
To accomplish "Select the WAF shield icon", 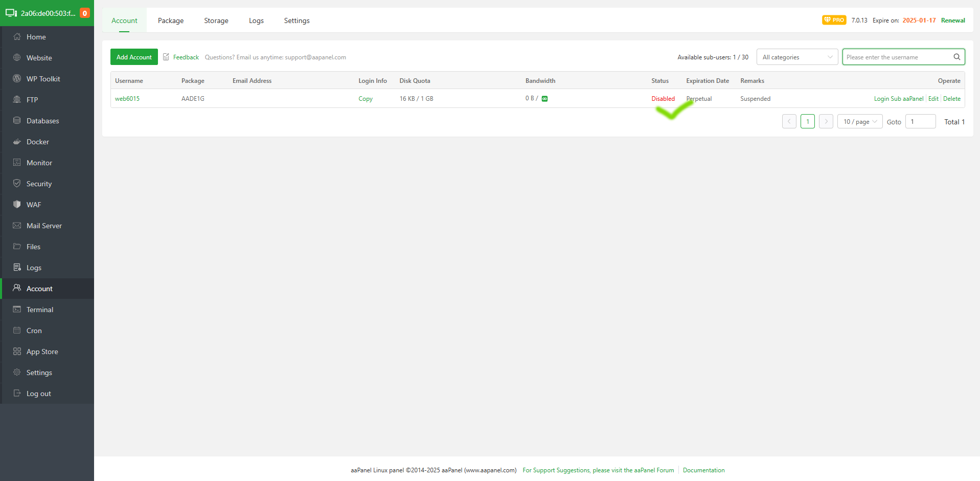I will (17, 205).
